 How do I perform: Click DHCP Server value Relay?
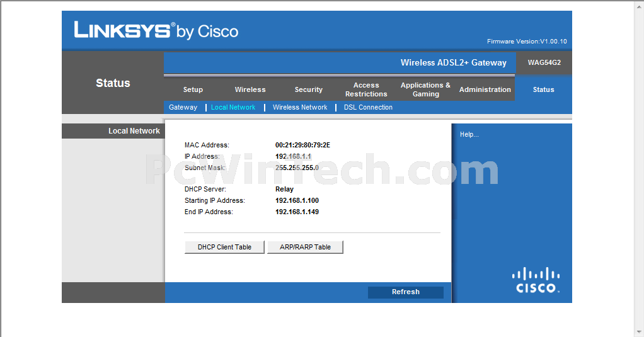(284, 189)
